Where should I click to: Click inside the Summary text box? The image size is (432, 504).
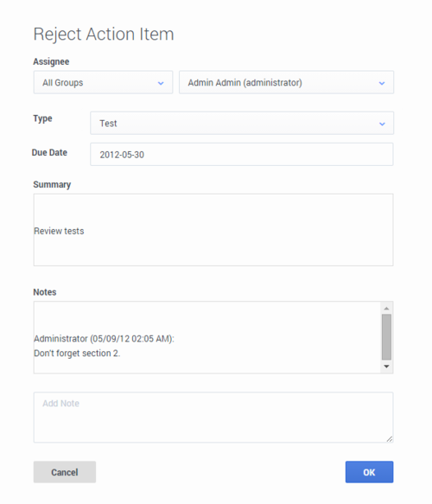(x=213, y=230)
